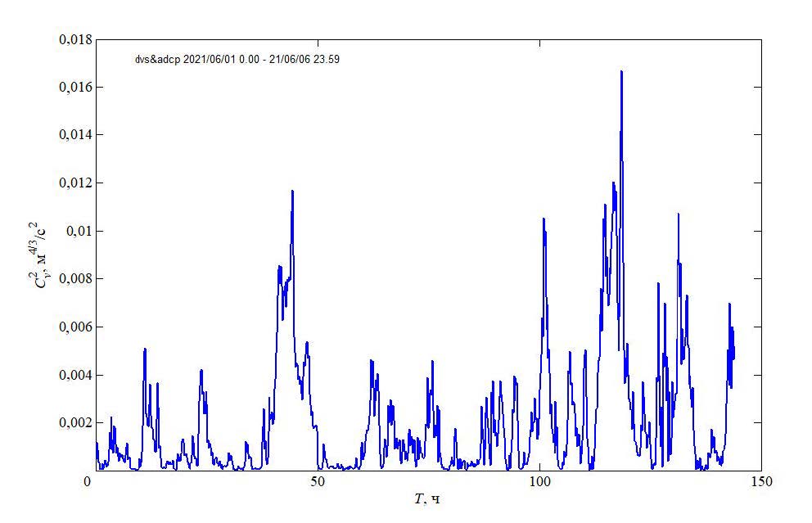Click the x-axis tick label 50

point(318,482)
